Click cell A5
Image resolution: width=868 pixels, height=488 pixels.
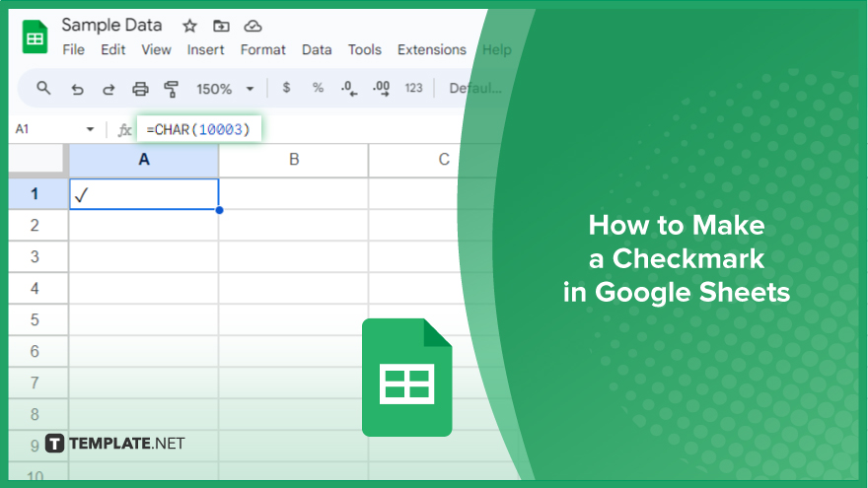tap(144, 319)
